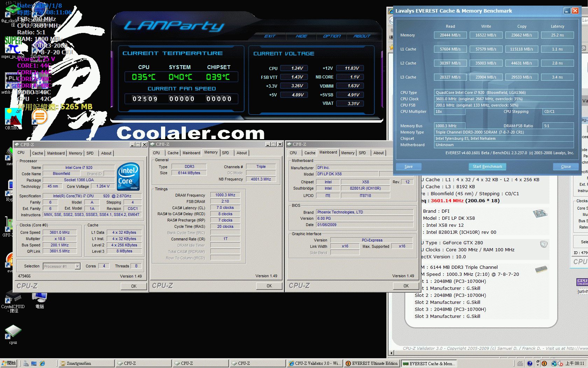Click OK in the left CPU-Z processor window
The height and width of the screenshot is (368, 588).
[134, 286]
